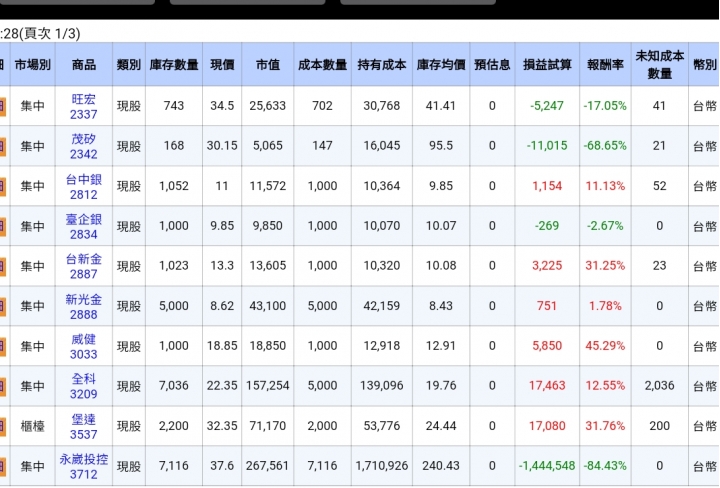Click the 30,768 holding cost cell
This screenshot has height=488, width=720.
click(x=382, y=106)
